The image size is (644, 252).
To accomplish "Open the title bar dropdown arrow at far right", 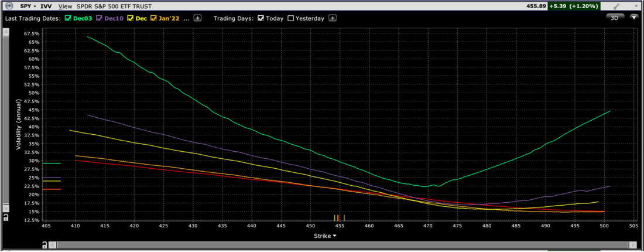I will 638,6.
